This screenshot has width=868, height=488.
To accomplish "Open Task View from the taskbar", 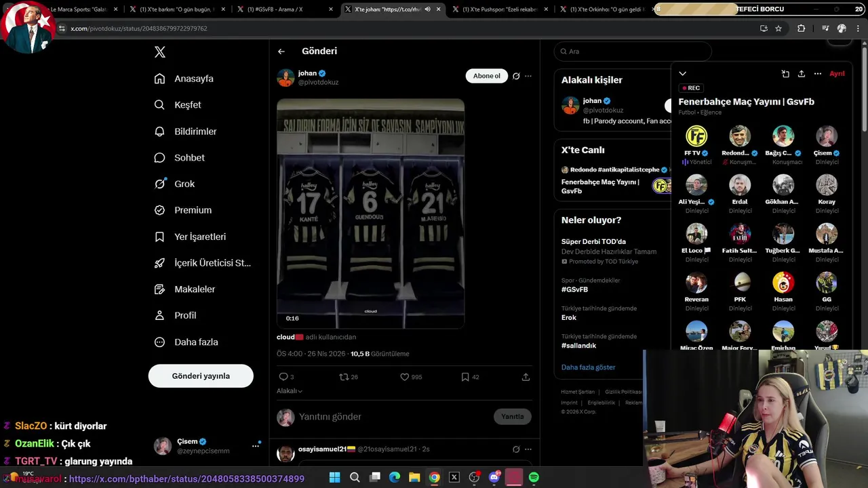I will pyautogui.click(x=374, y=478).
